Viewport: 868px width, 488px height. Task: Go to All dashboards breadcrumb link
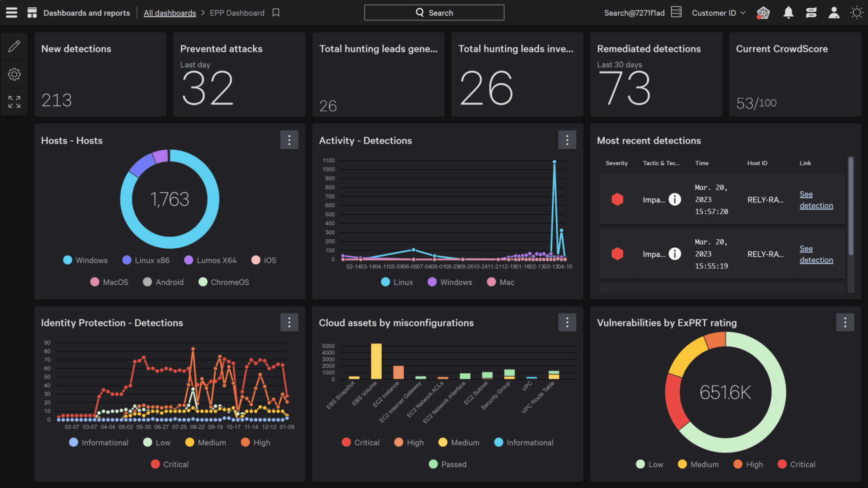point(170,13)
